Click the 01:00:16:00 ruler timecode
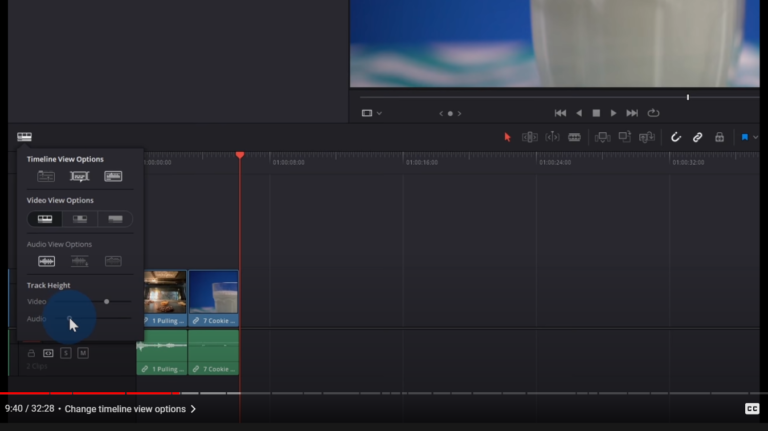The height and width of the screenshot is (431, 768). (422, 163)
